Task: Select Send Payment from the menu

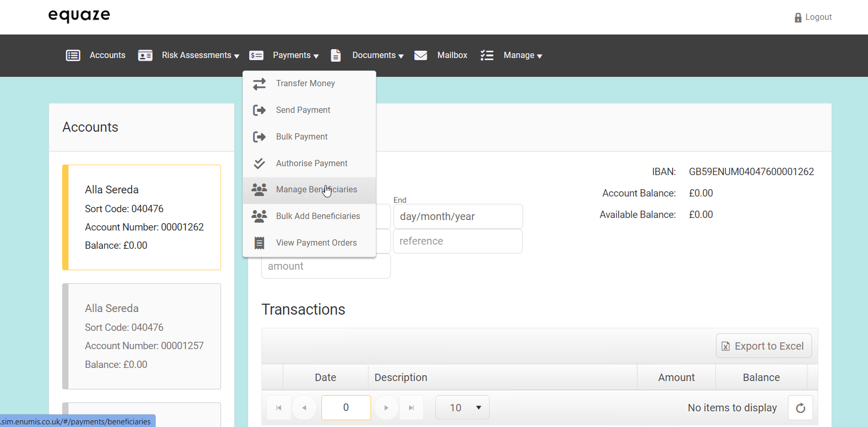Action: point(303,110)
